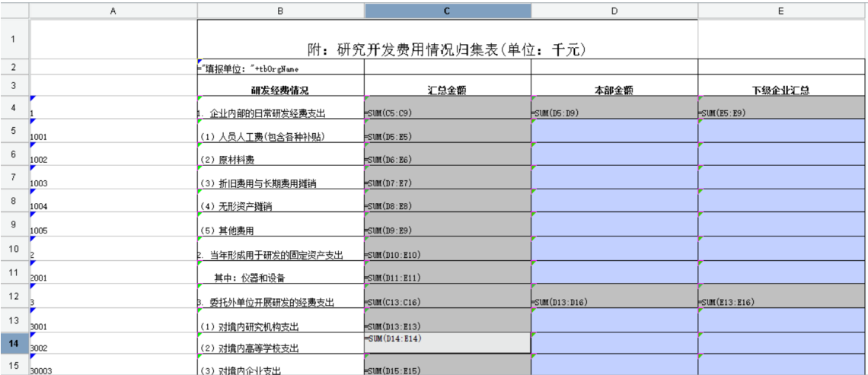Screen dimensions: 868x375
Task: Select code cell 1001
Action: click(x=113, y=131)
